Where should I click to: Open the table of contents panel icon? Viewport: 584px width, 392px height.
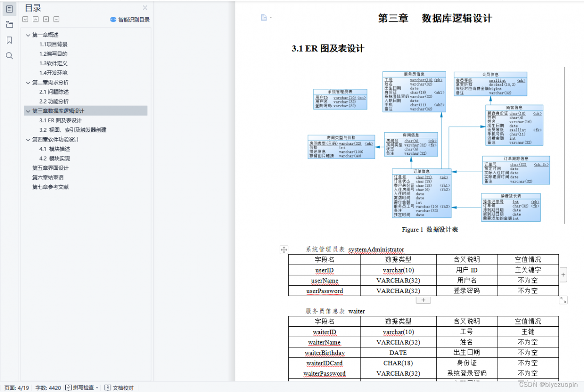tap(9, 9)
